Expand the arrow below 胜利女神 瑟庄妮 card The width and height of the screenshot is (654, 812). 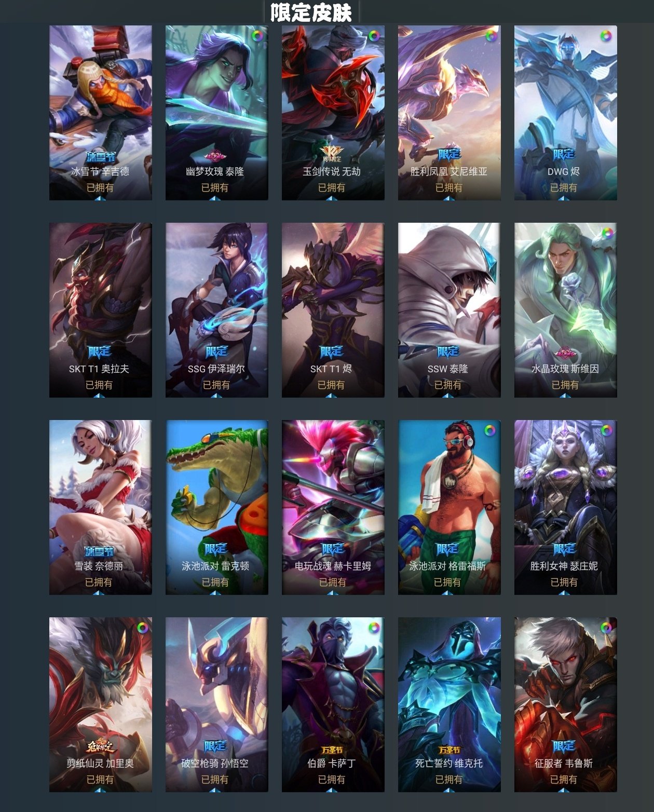pyautogui.click(x=564, y=593)
